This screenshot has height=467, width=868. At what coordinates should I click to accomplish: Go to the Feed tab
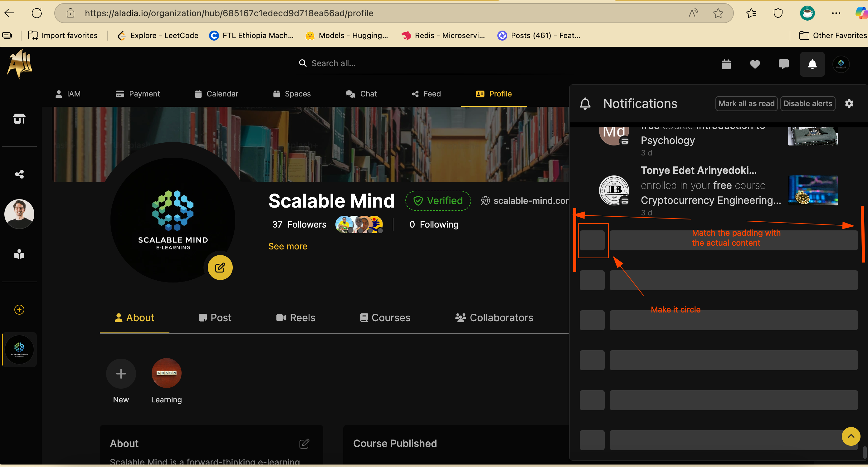(x=426, y=94)
